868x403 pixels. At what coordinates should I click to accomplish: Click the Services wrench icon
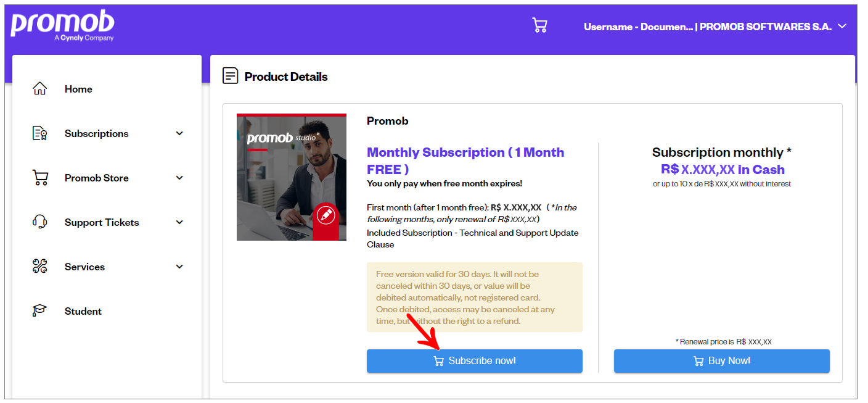(x=39, y=267)
